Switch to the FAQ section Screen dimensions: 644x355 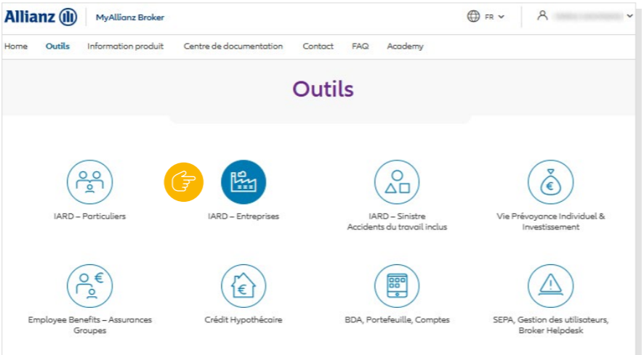point(360,46)
